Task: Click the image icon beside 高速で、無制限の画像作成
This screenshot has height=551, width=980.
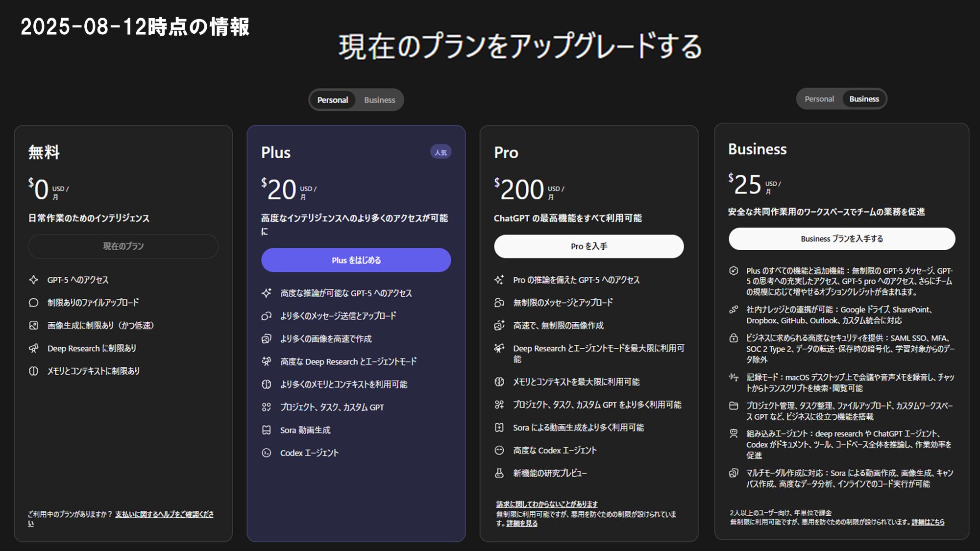Action: (499, 325)
